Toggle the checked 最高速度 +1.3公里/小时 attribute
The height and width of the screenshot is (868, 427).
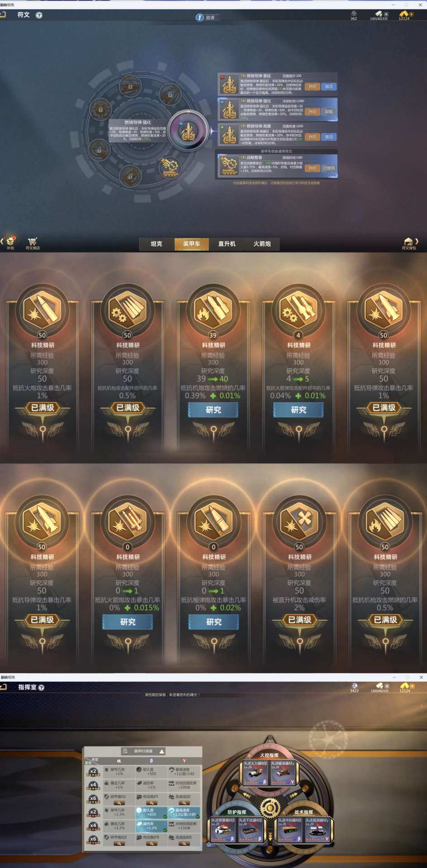184,812
